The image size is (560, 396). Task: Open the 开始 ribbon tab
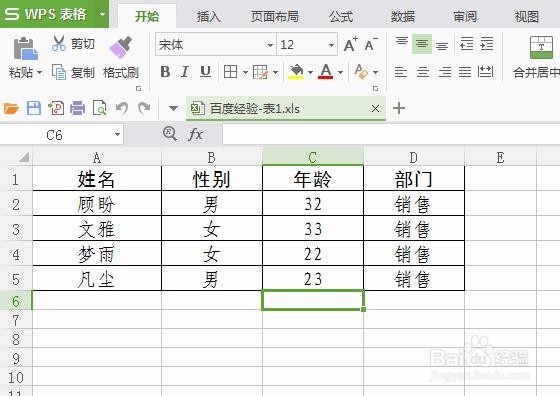147,16
